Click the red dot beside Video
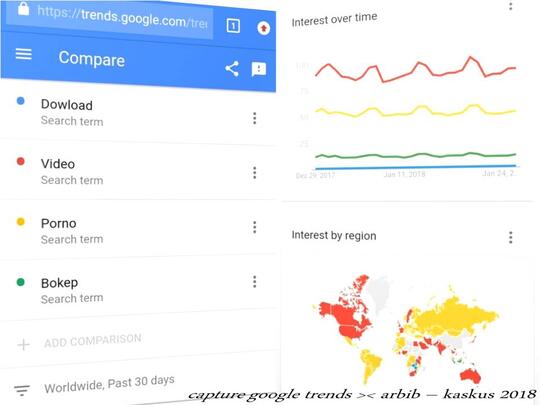This screenshot has width=540, height=405. [x=21, y=161]
